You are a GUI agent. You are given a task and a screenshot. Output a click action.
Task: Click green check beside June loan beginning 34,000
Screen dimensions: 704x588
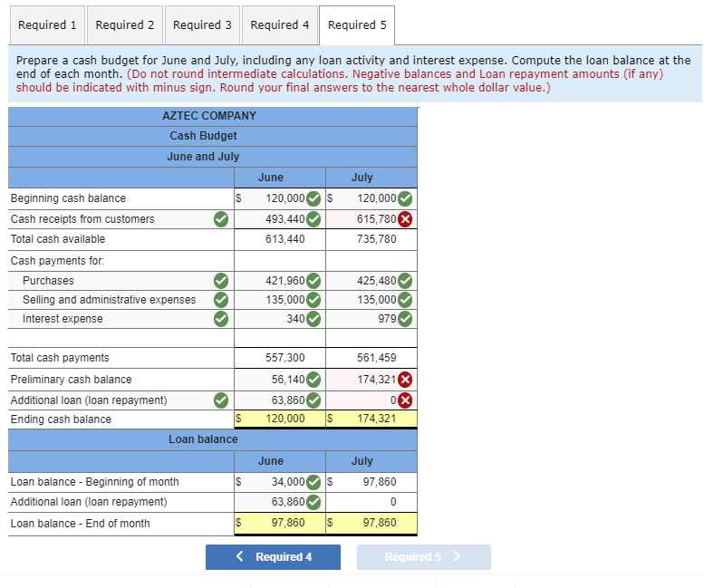(x=313, y=483)
